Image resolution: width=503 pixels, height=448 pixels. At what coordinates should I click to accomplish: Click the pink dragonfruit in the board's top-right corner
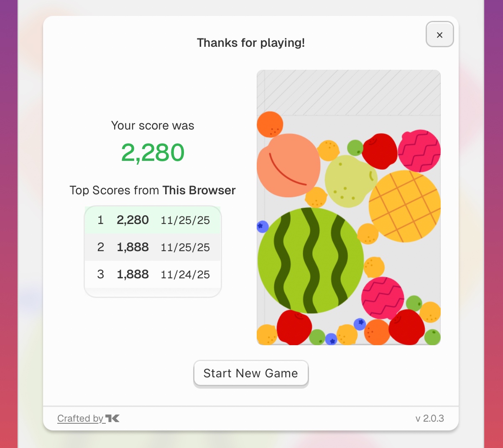click(419, 151)
